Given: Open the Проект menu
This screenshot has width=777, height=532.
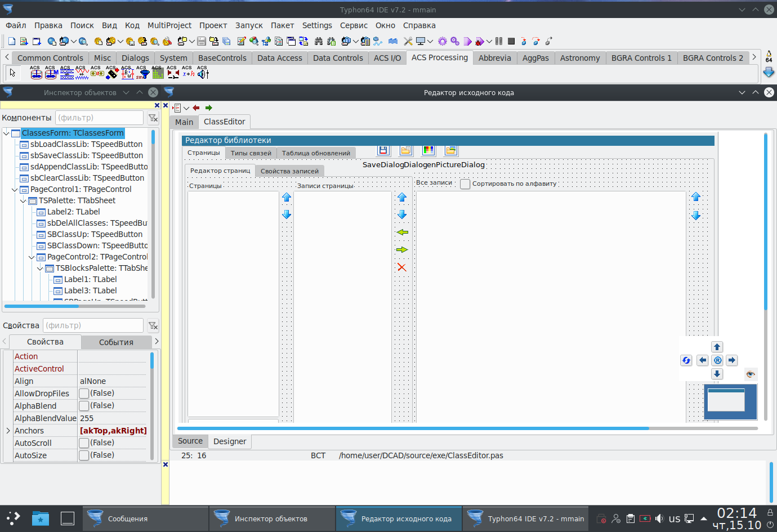Looking at the screenshot, I should click(213, 25).
